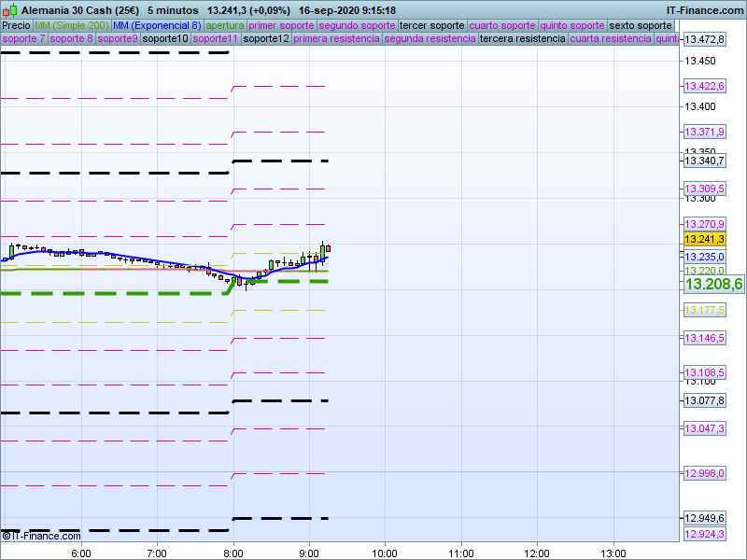Click the soporte12 label
747x560 pixels.
click(266, 38)
